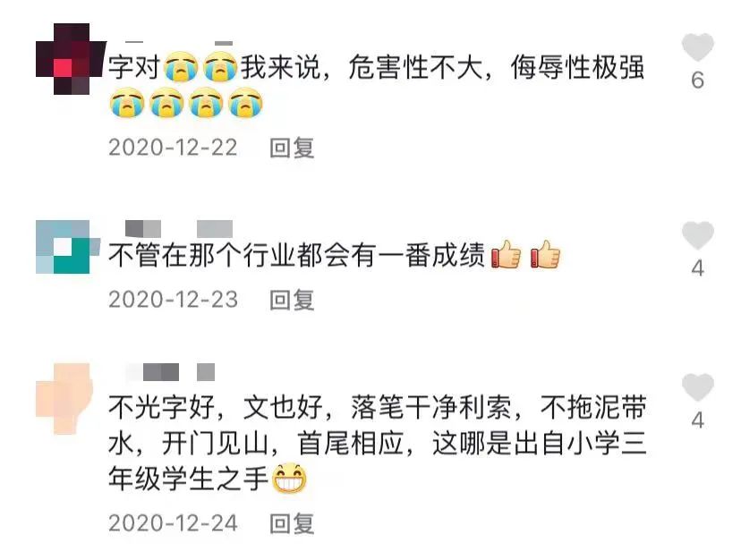Reply to the 2020-12-22 comment
This screenshot has width=741, height=560.
(292, 148)
